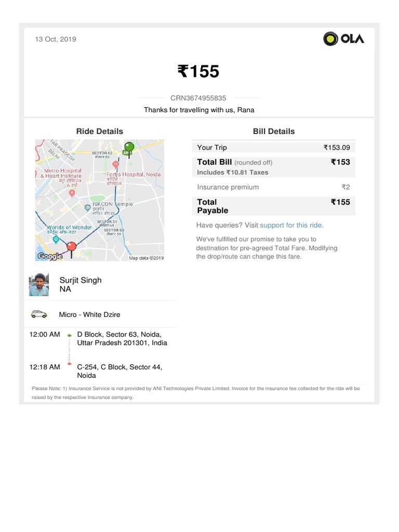Click the Worlds of Wonder map marker
Screen dimensions: 399x532
[56, 240]
